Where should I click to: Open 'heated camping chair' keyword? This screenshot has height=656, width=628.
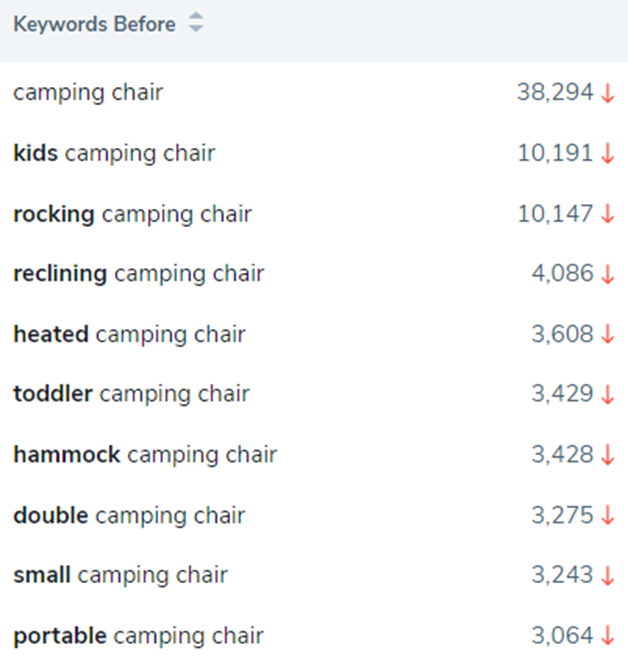pyautogui.click(x=129, y=334)
